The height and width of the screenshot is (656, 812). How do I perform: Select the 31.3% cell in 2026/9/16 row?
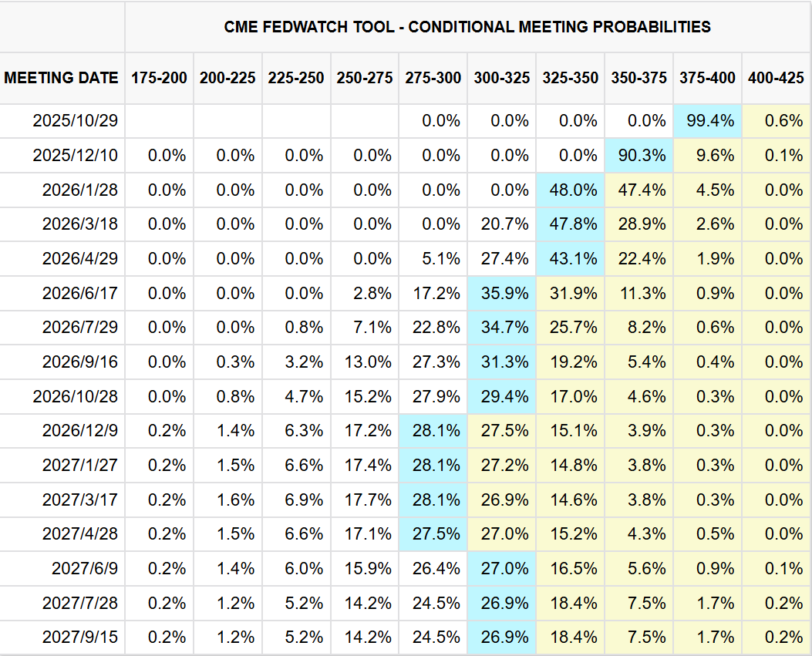tap(501, 362)
